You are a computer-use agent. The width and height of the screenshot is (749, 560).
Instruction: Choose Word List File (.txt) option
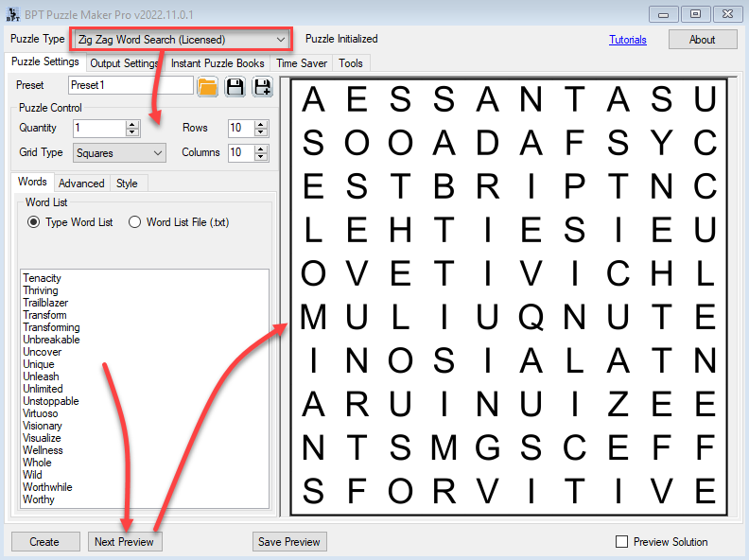coord(134,222)
